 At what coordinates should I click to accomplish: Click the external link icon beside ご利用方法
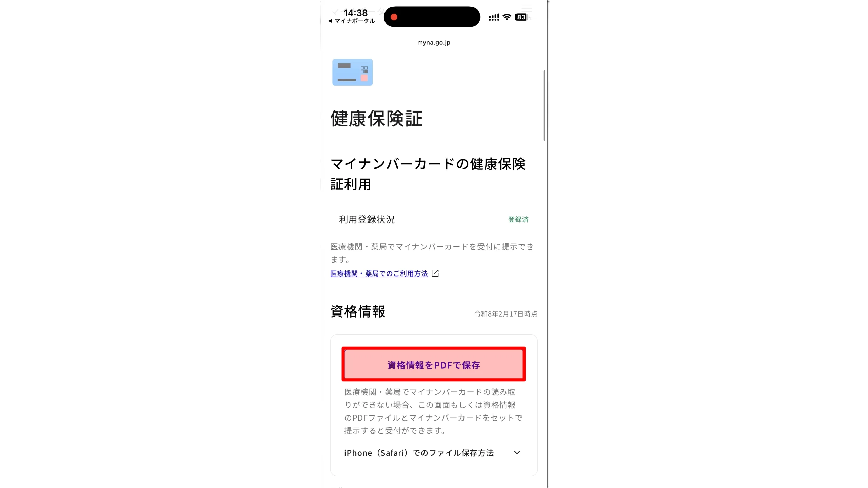[435, 273]
